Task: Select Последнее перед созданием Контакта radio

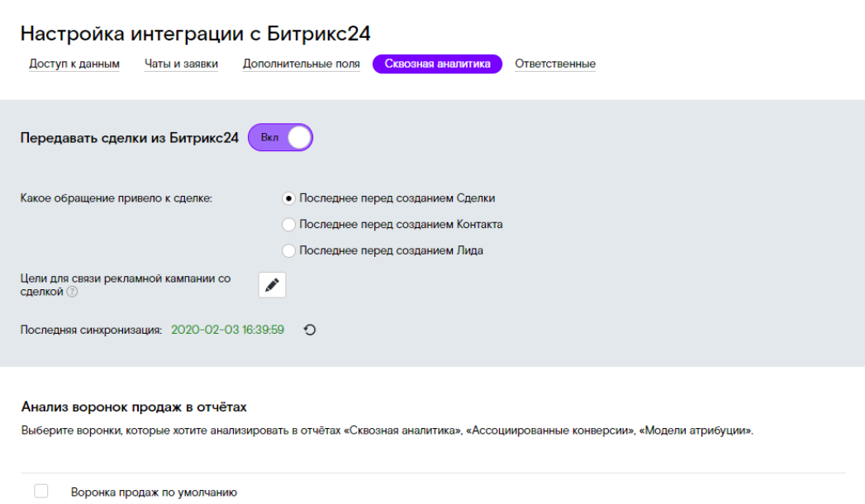Action: click(x=288, y=225)
